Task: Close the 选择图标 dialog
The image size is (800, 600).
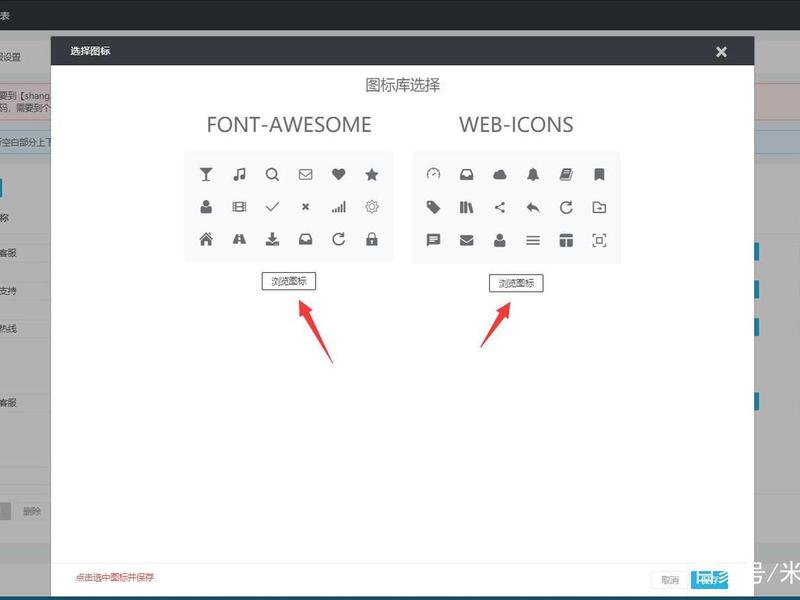Action: tap(721, 52)
